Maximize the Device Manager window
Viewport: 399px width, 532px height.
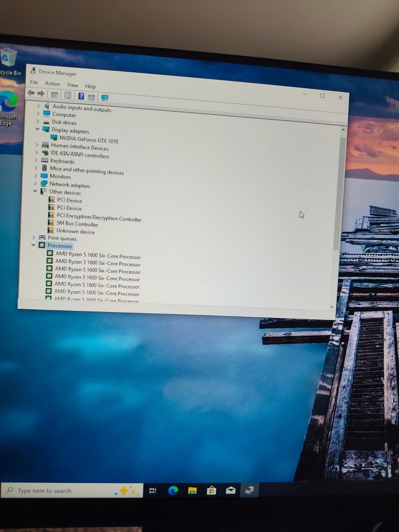(322, 96)
